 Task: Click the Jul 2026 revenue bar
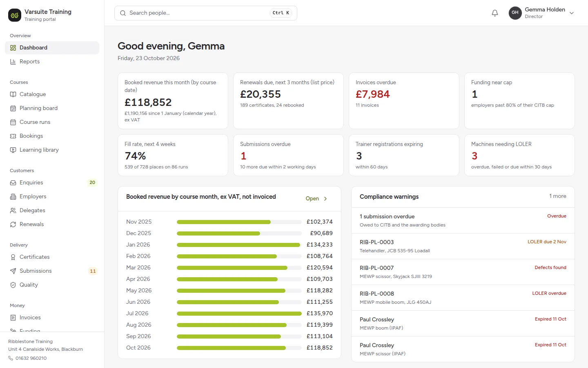click(x=239, y=314)
